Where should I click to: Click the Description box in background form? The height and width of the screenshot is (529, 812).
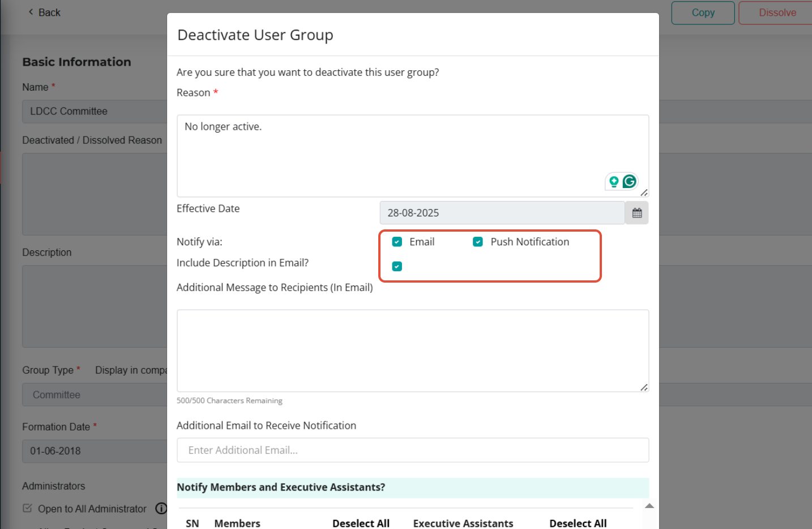[x=95, y=306]
